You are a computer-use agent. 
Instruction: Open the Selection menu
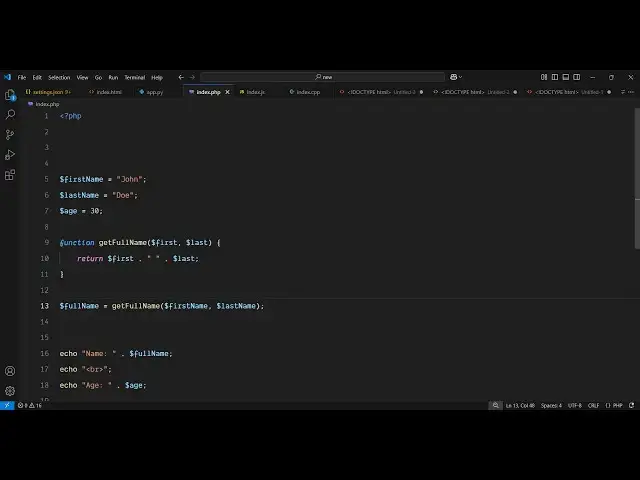click(59, 78)
